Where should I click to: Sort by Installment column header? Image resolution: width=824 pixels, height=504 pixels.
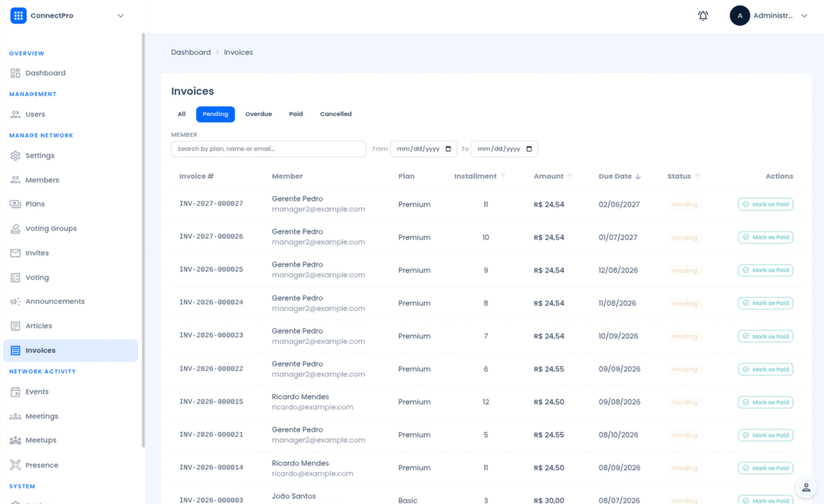tap(480, 176)
